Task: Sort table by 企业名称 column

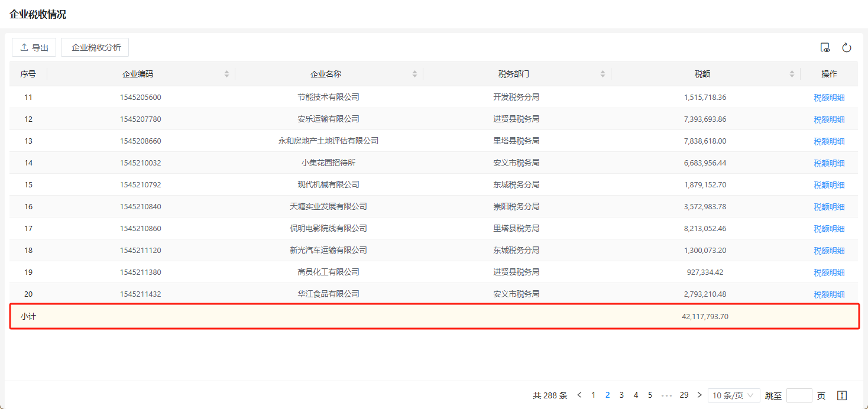Action: (x=414, y=74)
